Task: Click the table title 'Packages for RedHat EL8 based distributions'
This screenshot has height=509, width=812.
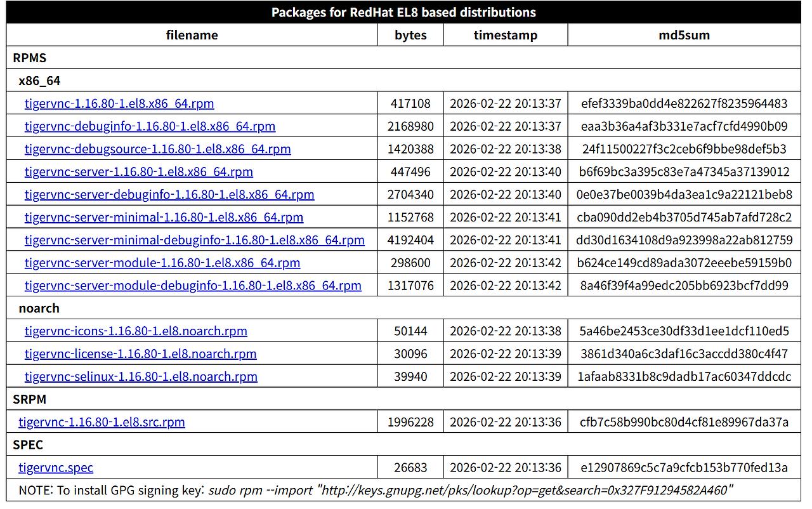Action: coord(403,13)
